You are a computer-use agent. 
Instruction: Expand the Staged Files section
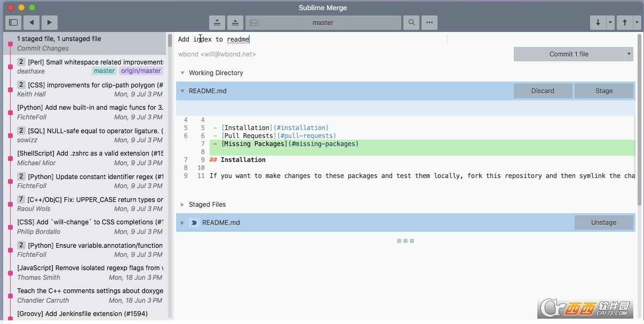(182, 205)
